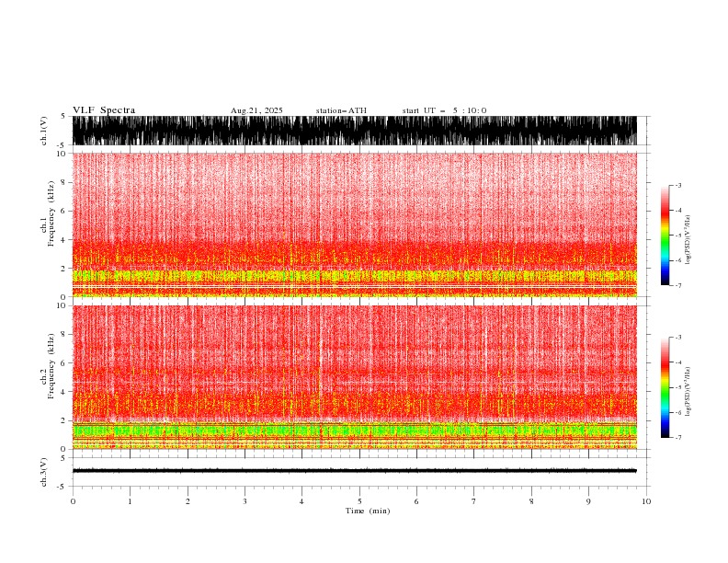Click the "-5" volt label of ch.3 waveform
728x563 pixels.
pyautogui.click(x=63, y=487)
